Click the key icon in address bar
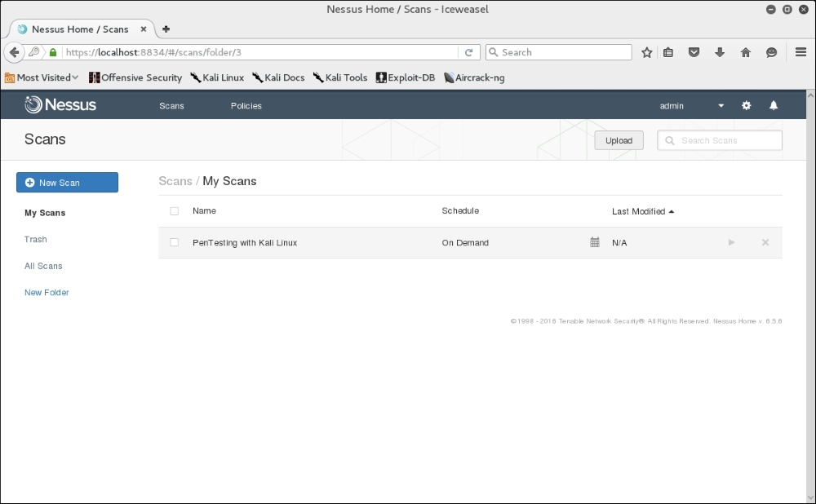 (34, 52)
